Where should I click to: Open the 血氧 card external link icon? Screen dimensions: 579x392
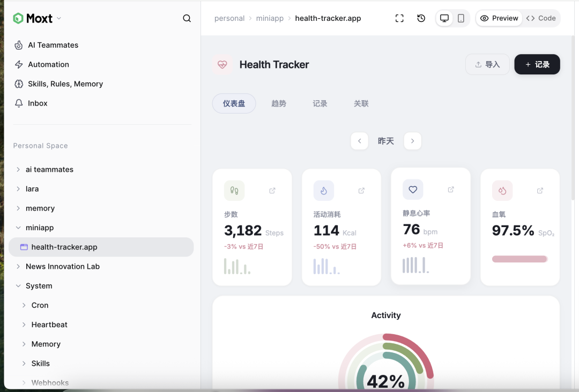pos(540,191)
